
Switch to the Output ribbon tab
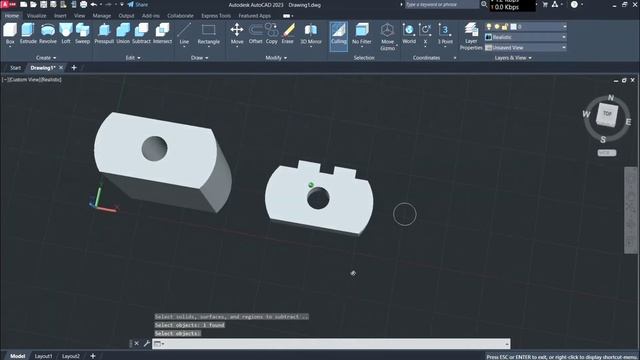point(126,16)
